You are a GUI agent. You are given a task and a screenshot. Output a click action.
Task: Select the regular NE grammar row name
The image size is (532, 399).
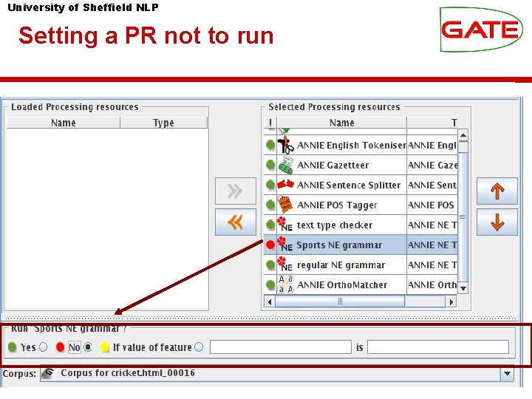tap(341, 265)
